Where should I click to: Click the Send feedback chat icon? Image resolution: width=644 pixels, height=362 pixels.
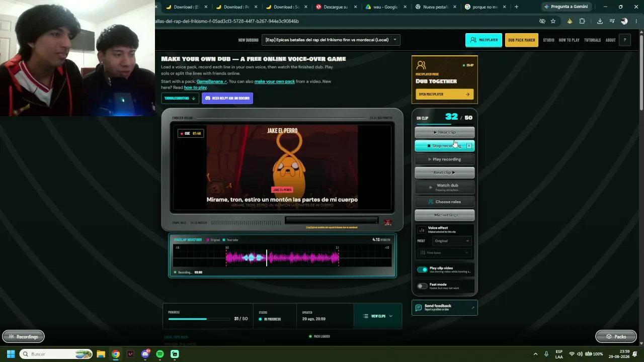pyautogui.click(x=419, y=308)
